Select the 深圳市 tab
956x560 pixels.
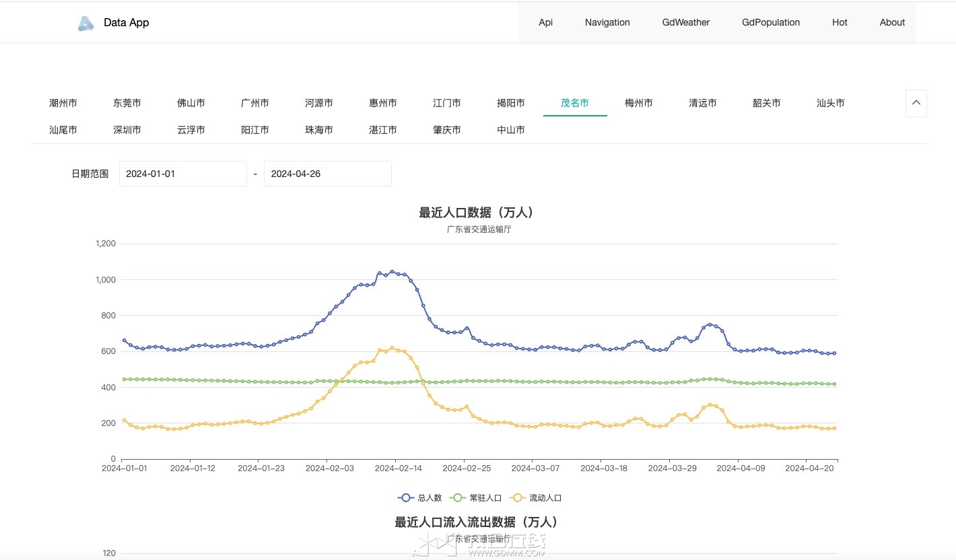click(x=127, y=130)
